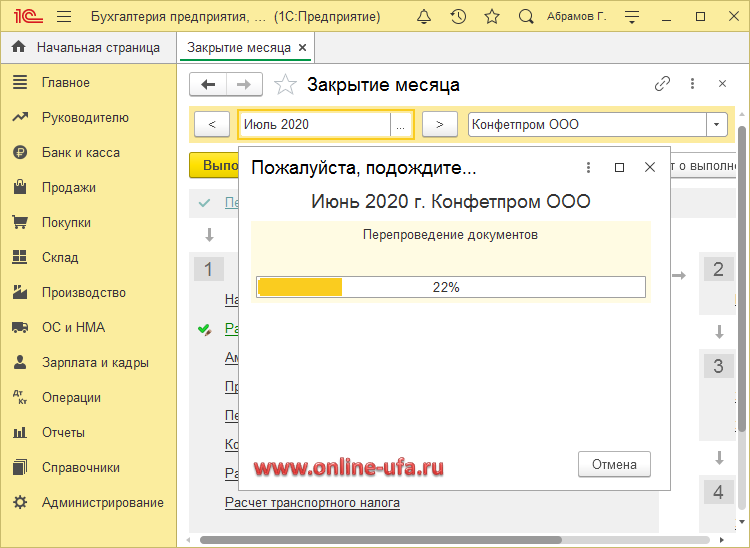Screen dimensions: 750x548
Task: Select previous month with < button
Action: coord(212,124)
